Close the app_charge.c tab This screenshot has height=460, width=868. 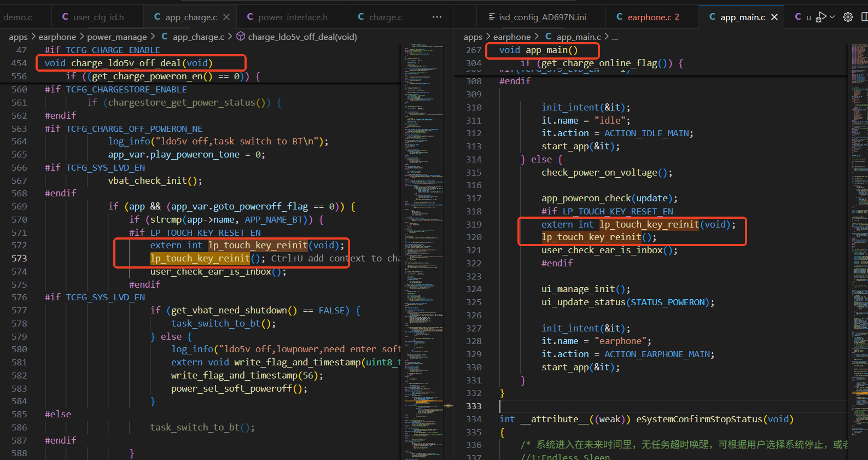click(x=226, y=17)
